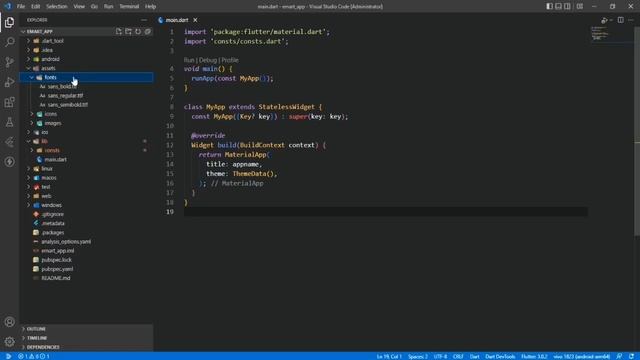
Task: Open sans_regular.ttf in the file tree
Action: coord(87,96)
